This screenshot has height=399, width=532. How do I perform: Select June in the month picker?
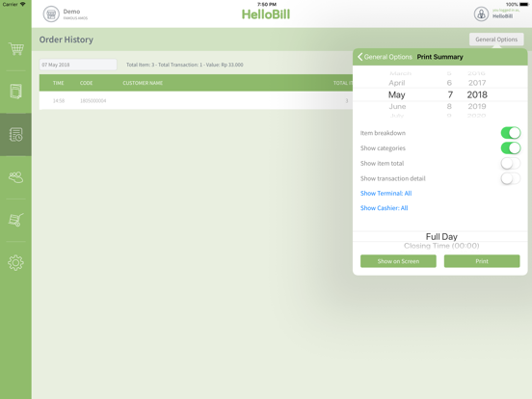pyautogui.click(x=397, y=107)
